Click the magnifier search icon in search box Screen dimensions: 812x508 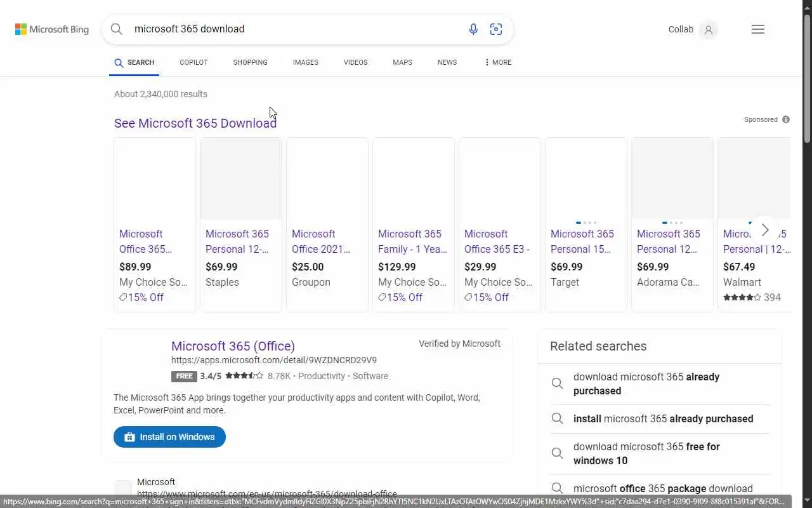point(116,29)
